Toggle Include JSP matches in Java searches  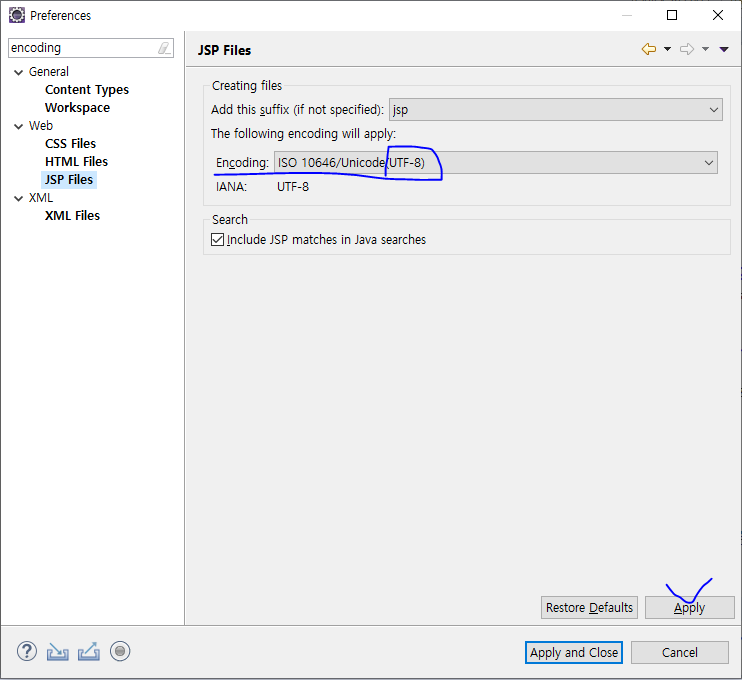(x=218, y=239)
